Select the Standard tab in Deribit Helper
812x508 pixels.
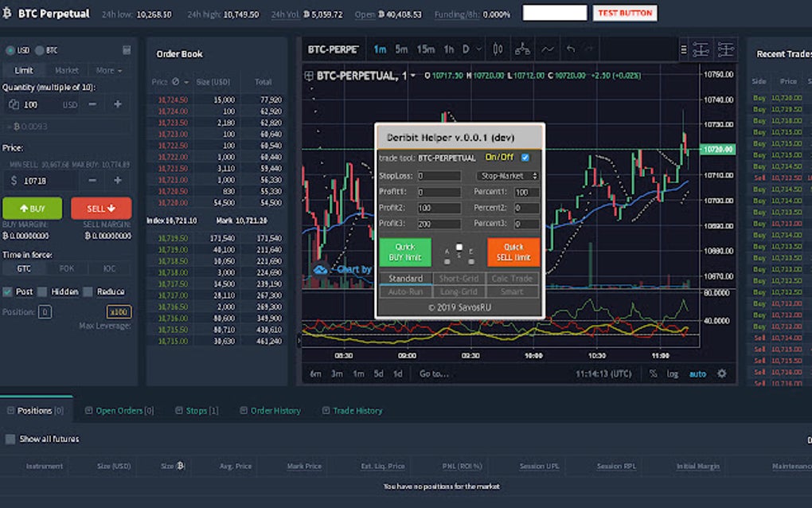click(x=407, y=279)
